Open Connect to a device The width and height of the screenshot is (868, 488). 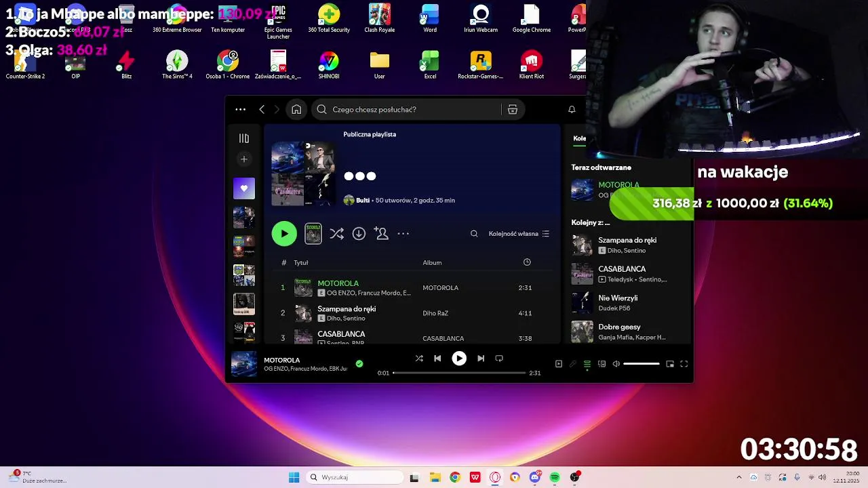601,364
